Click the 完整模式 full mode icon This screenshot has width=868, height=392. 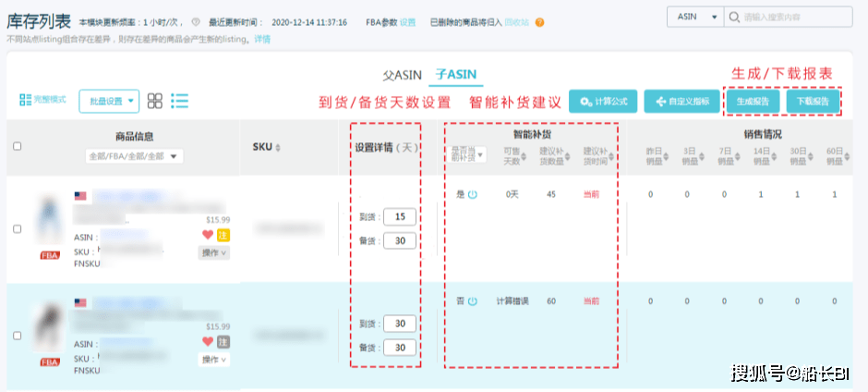[x=42, y=100]
